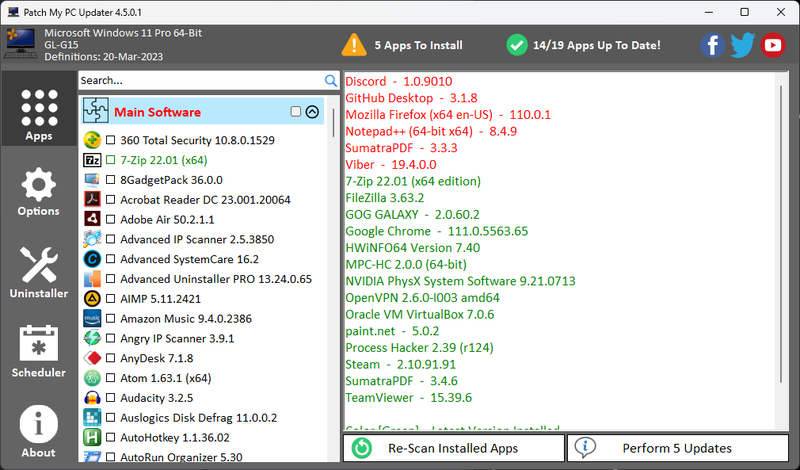Click the 7-Zip app icon
The height and width of the screenshot is (470, 800).
pyautogui.click(x=92, y=160)
